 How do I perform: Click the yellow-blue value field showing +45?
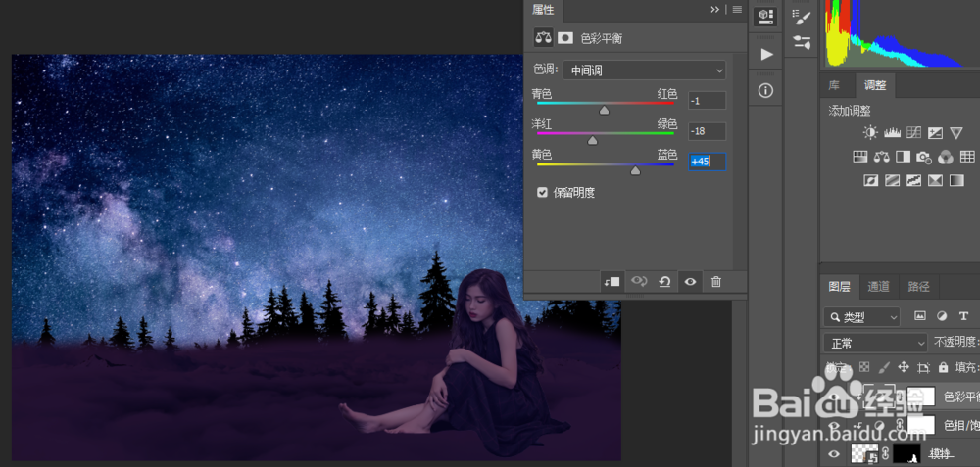(707, 162)
